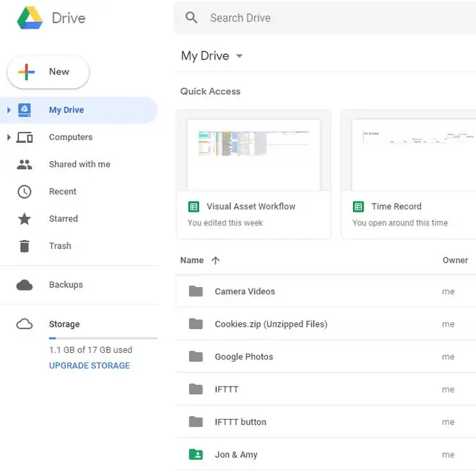Click the Backups cloud icon
This screenshot has height=476, width=476.
(24, 285)
